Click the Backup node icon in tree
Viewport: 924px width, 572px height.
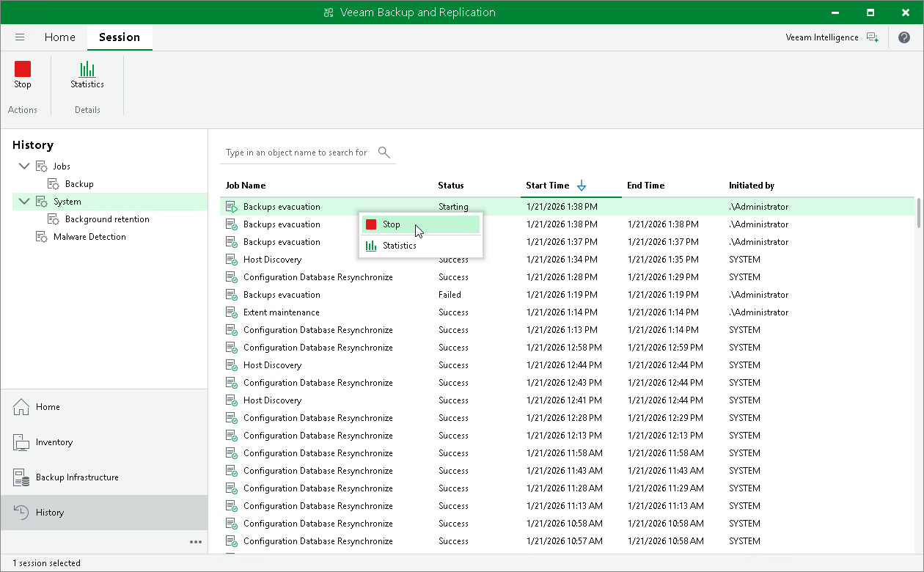54,184
